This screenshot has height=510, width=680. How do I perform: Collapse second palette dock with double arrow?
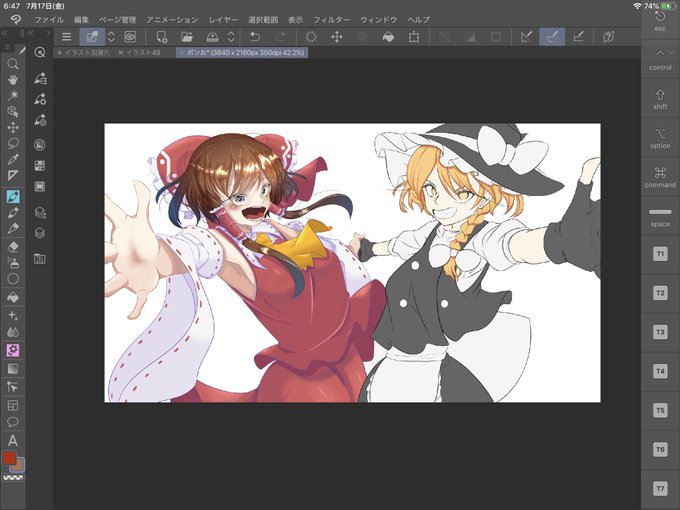click(x=30, y=33)
